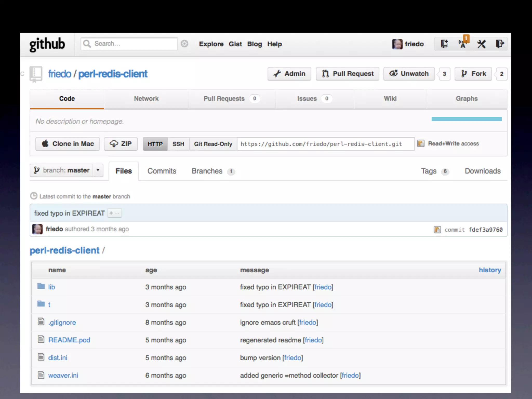
Task: Click the Fork button
Action: [473, 74]
